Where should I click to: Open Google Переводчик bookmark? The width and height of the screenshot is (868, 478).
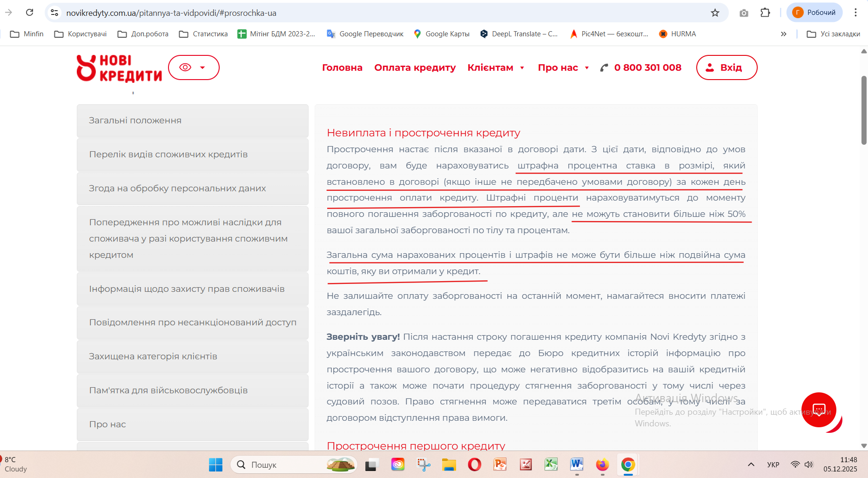pyautogui.click(x=365, y=34)
